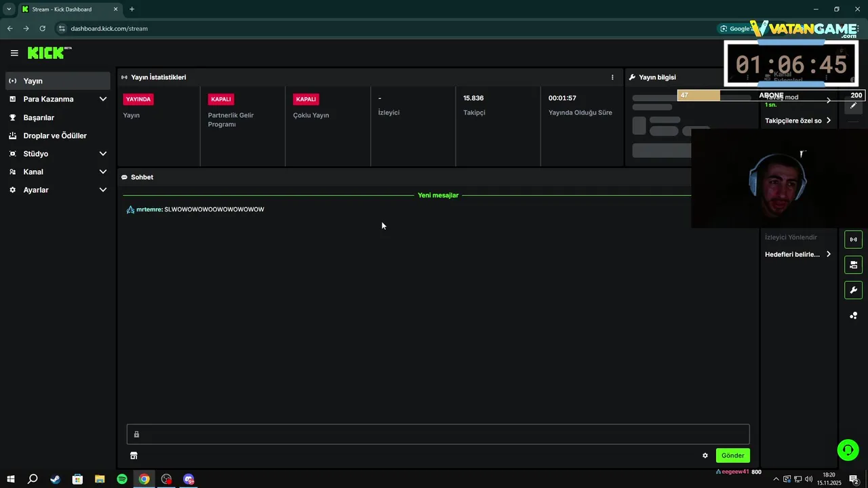Click the Yayın bilgisi wrench icon

tap(632, 77)
